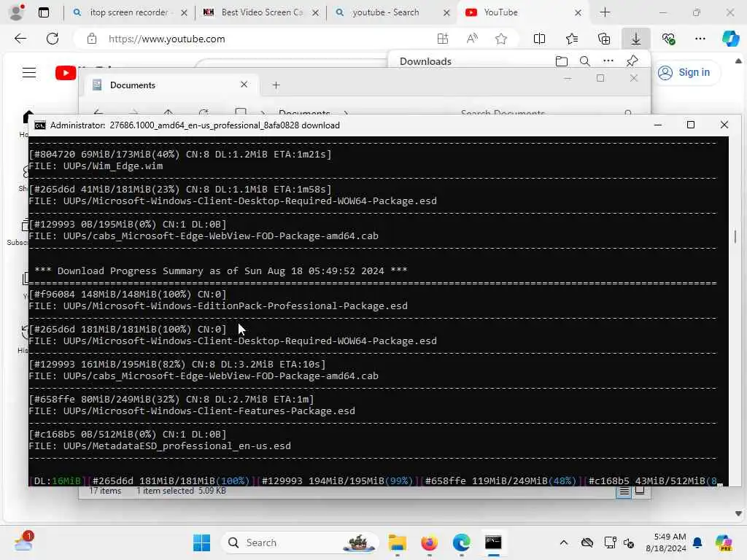Switch File Explorer to details view

624,491
